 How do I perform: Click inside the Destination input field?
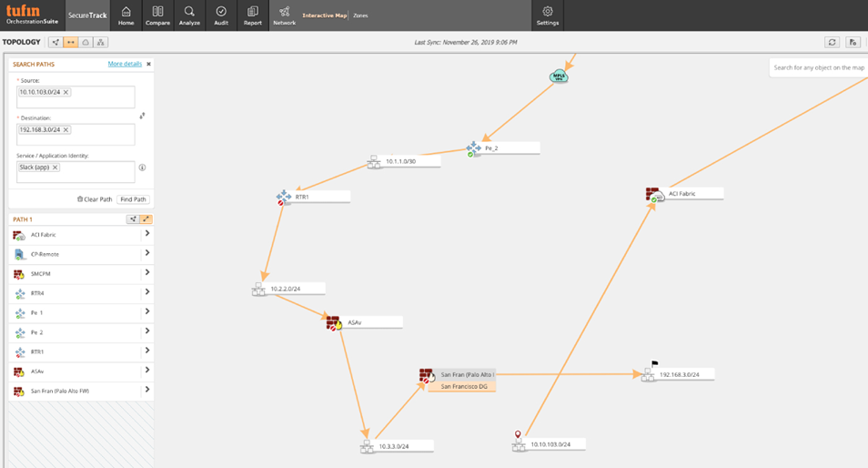76,135
